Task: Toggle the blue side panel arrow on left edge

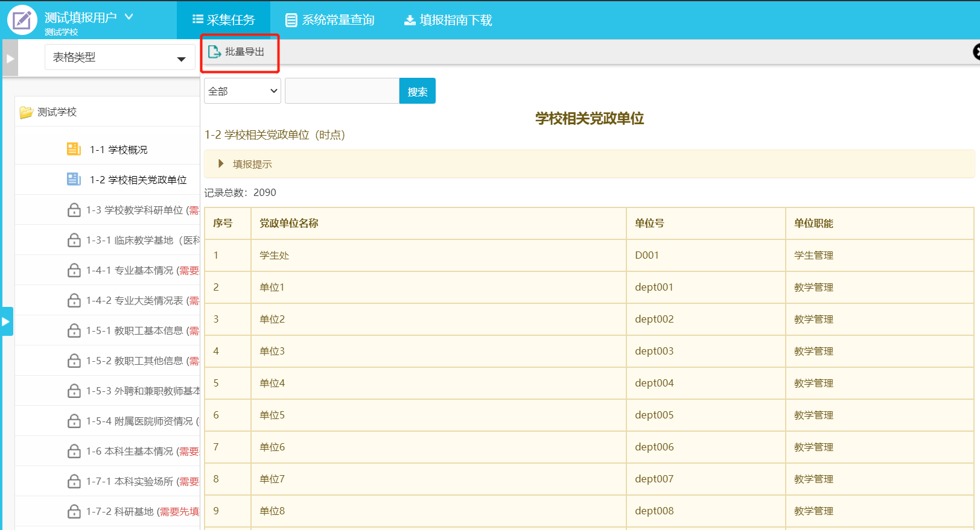Action: [6, 321]
